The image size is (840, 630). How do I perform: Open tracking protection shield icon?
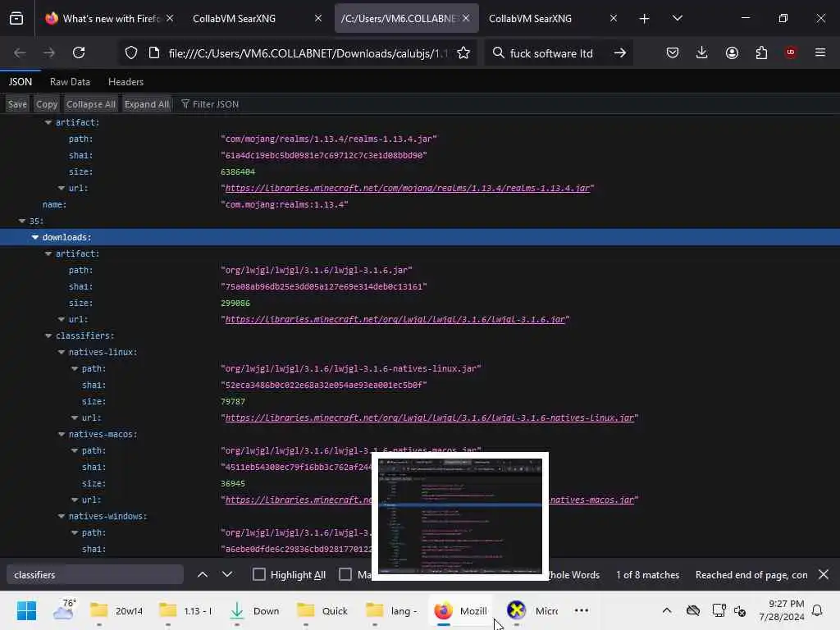(131, 52)
